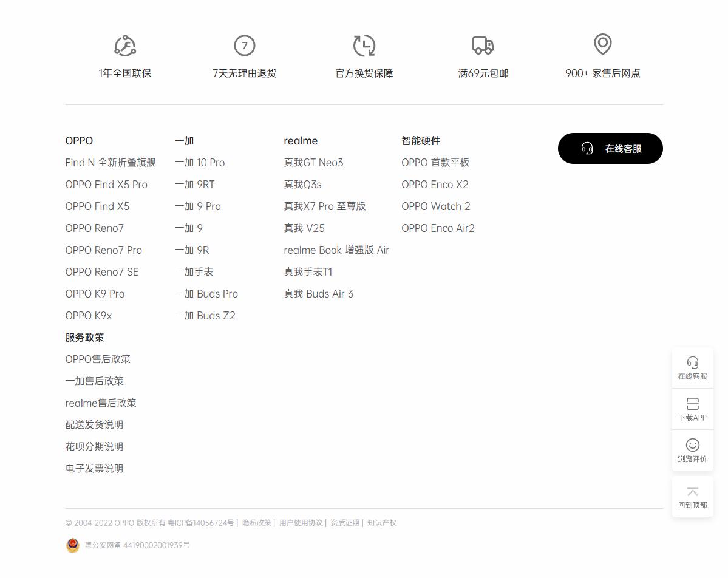The width and height of the screenshot is (728, 578).
Task: Click 回到顶部 to return to top
Action: click(x=692, y=496)
